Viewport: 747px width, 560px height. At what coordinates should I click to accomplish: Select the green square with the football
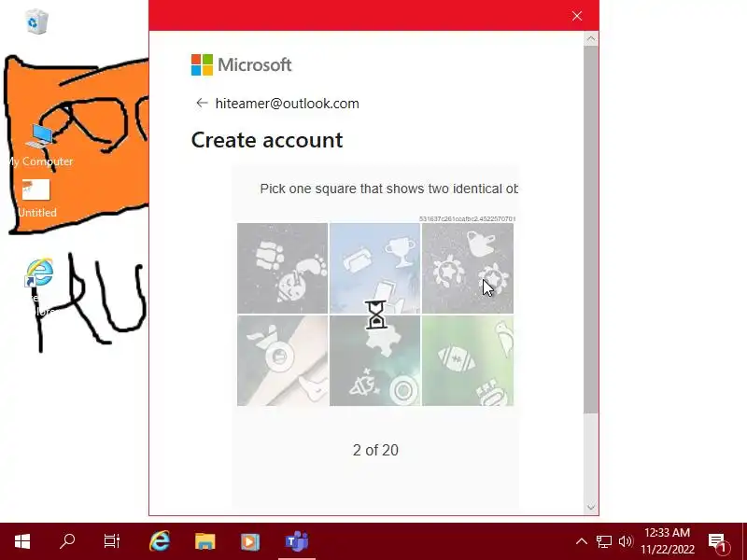coord(468,360)
